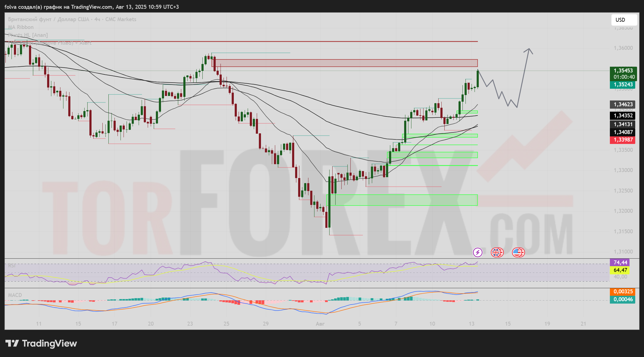The width and height of the screenshot is (644, 357).
Task: Click the yellow 64,47 RSI average label
Action: click(620, 270)
